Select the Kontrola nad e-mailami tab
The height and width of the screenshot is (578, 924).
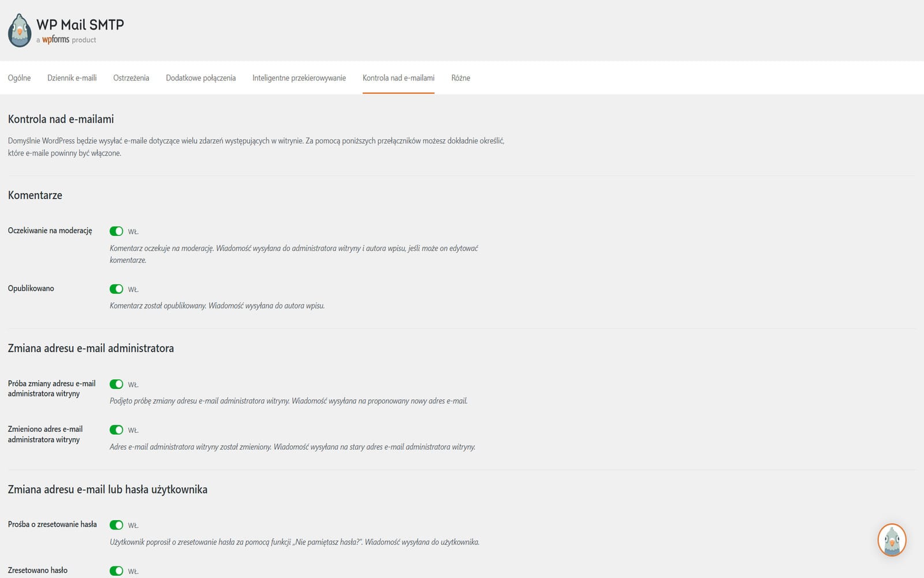(398, 78)
